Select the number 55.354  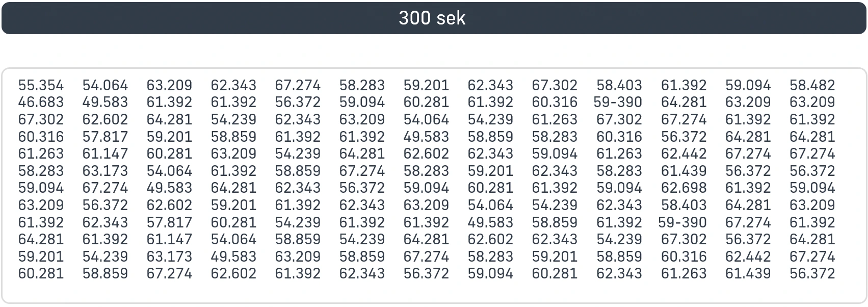pyautogui.click(x=41, y=85)
